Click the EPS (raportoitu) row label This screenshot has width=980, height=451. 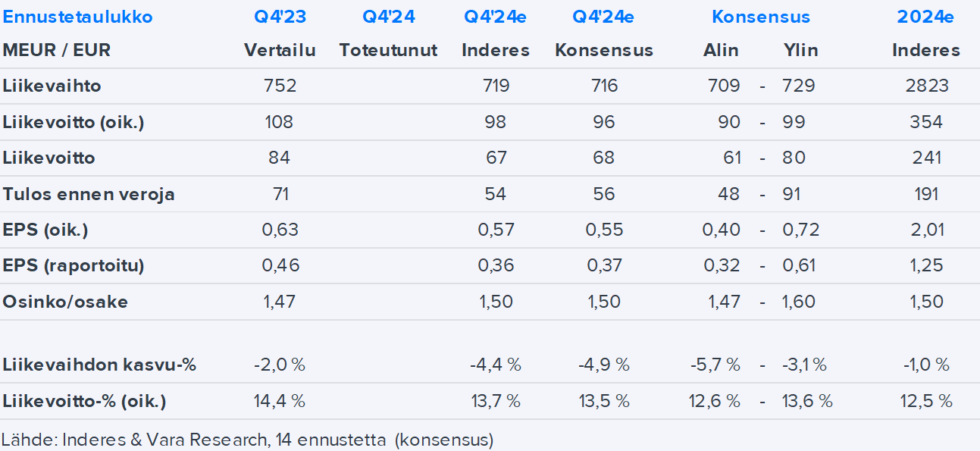pos(74,266)
